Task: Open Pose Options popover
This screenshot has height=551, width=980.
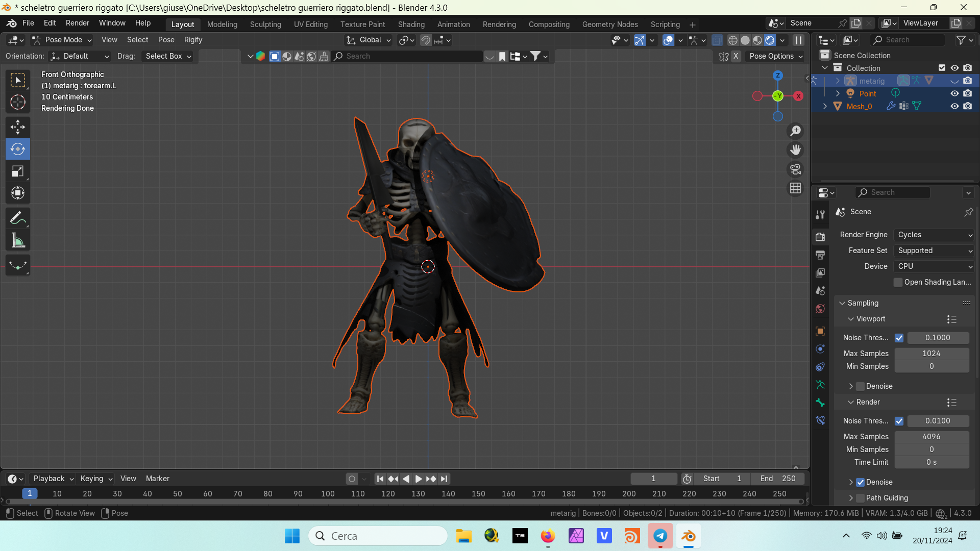Action: coord(776,56)
